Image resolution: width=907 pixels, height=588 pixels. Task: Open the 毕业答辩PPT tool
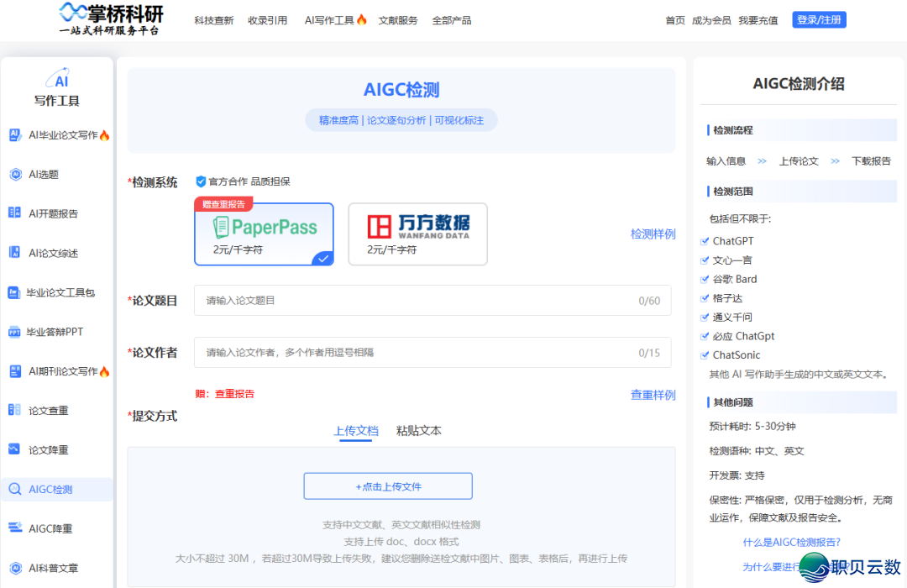coord(55,331)
